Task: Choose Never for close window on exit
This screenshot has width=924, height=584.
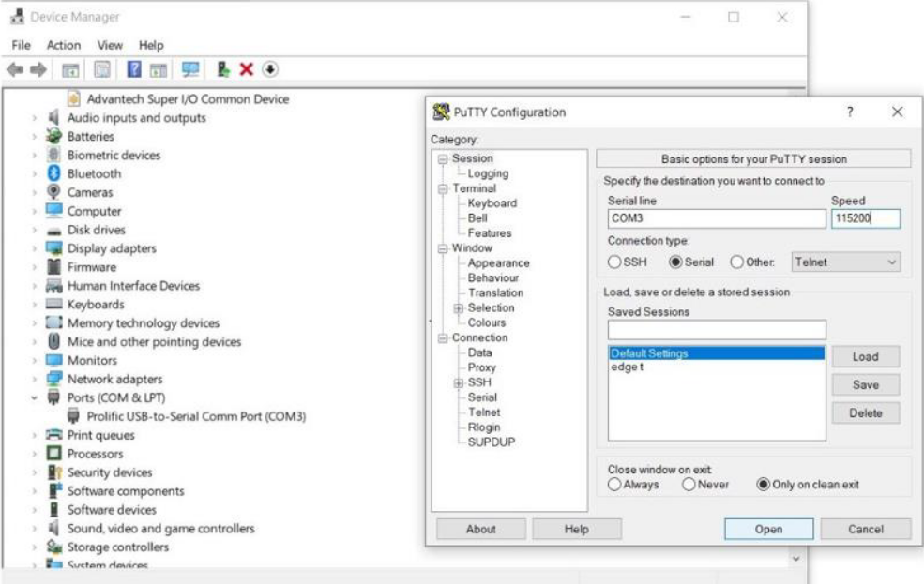Action: coord(689,485)
